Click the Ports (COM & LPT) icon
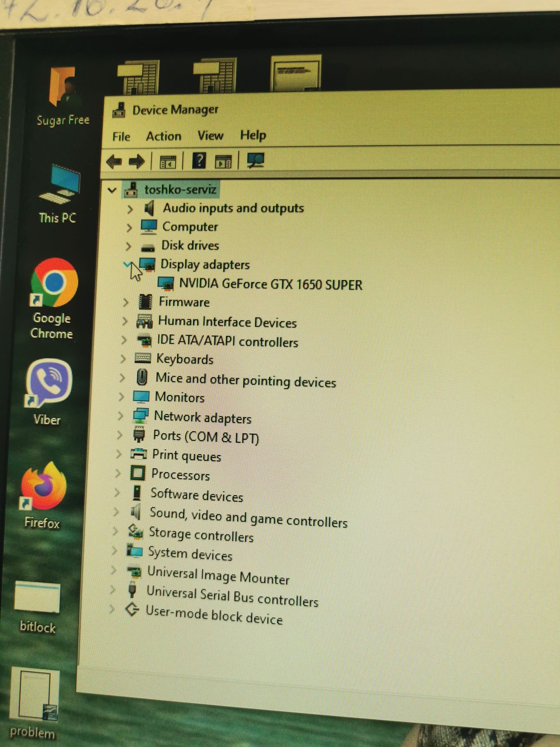Image resolution: width=560 pixels, height=747 pixels. tap(139, 435)
